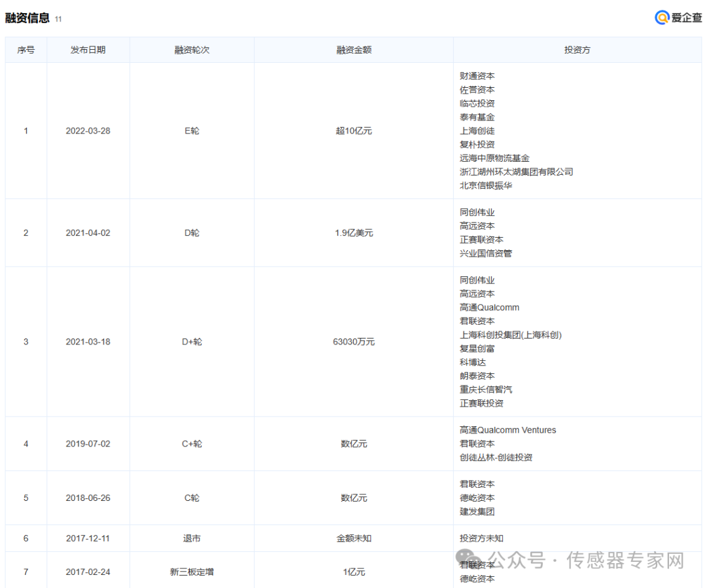Screen dimensions: 707x588
Task: Click 德屹资本 in the C轮 row
Action: coord(477,498)
